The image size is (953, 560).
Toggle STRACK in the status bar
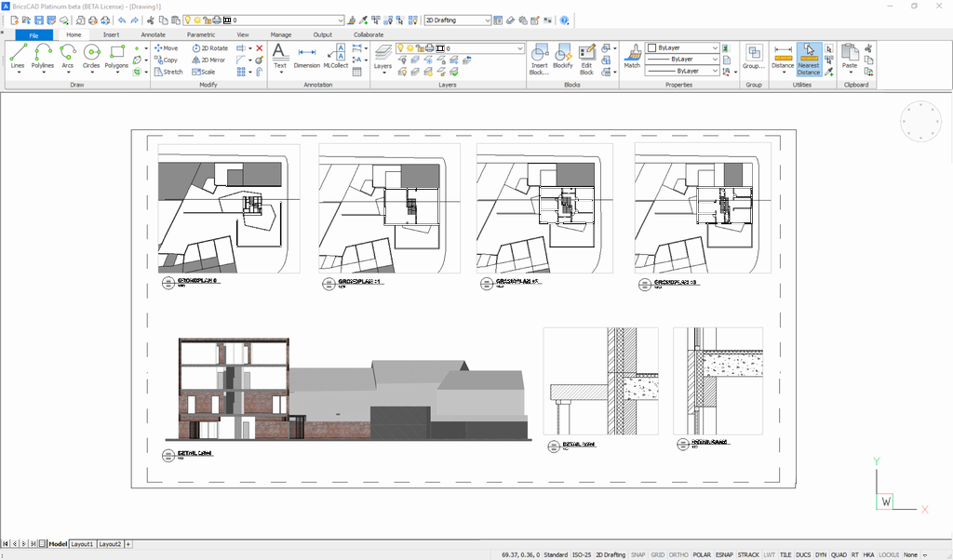pyautogui.click(x=748, y=554)
